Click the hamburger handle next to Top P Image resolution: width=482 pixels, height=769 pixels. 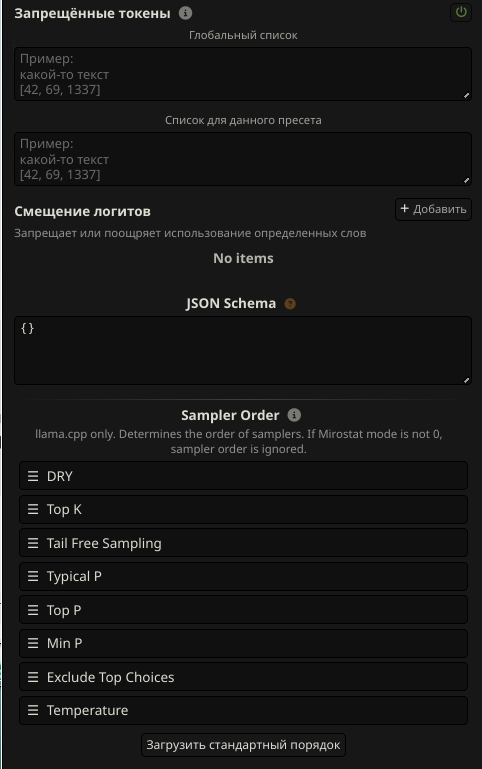[33, 610]
